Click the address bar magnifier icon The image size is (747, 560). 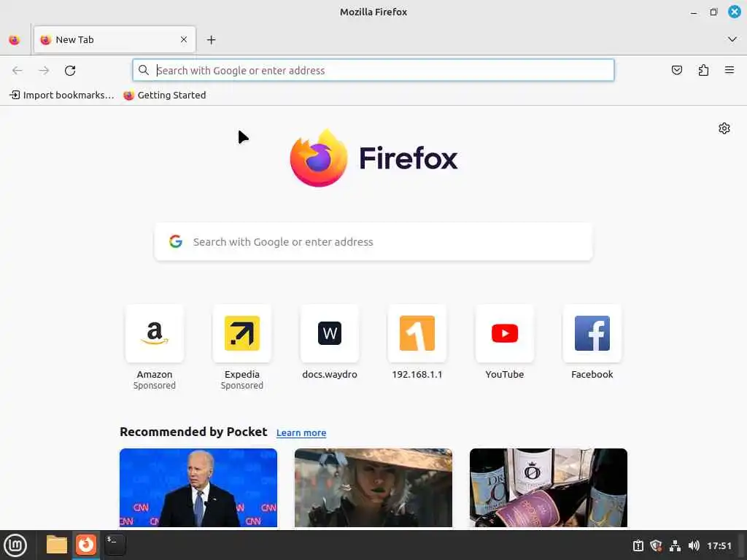(144, 71)
